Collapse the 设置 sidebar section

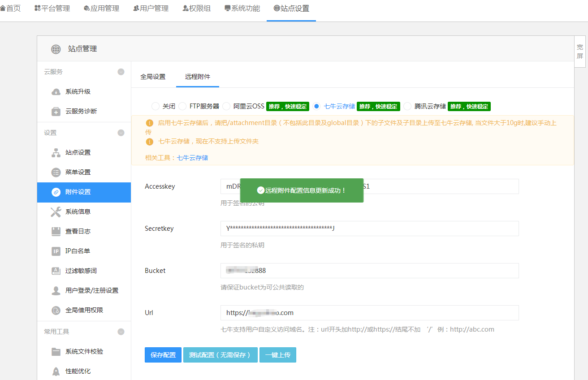coord(121,133)
